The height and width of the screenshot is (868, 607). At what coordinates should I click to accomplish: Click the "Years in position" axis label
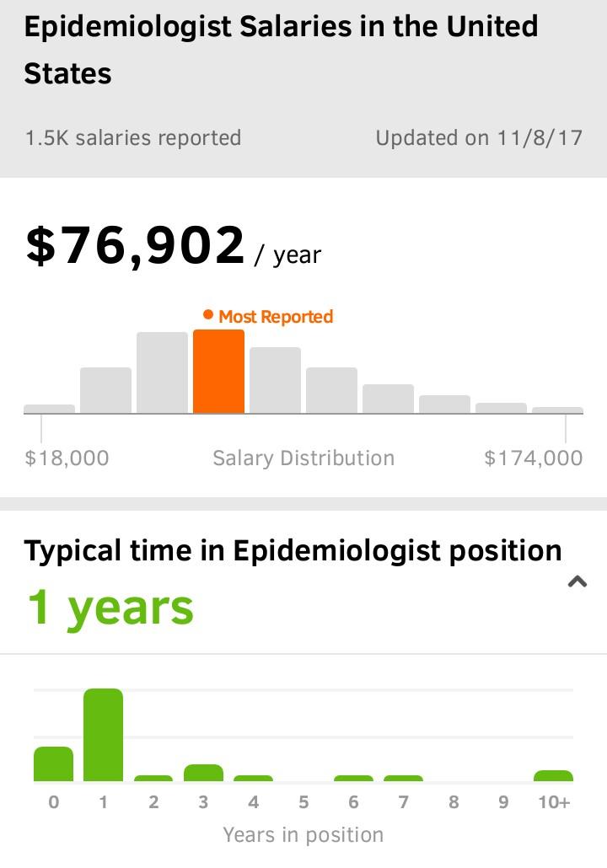pyautogui.click(x=303, y=835)
